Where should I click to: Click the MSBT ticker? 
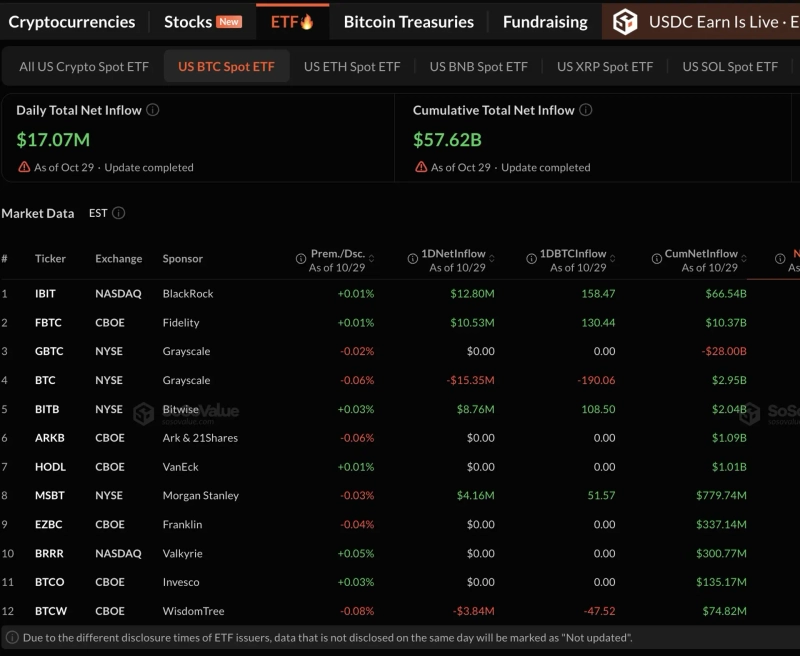(49, 495)
